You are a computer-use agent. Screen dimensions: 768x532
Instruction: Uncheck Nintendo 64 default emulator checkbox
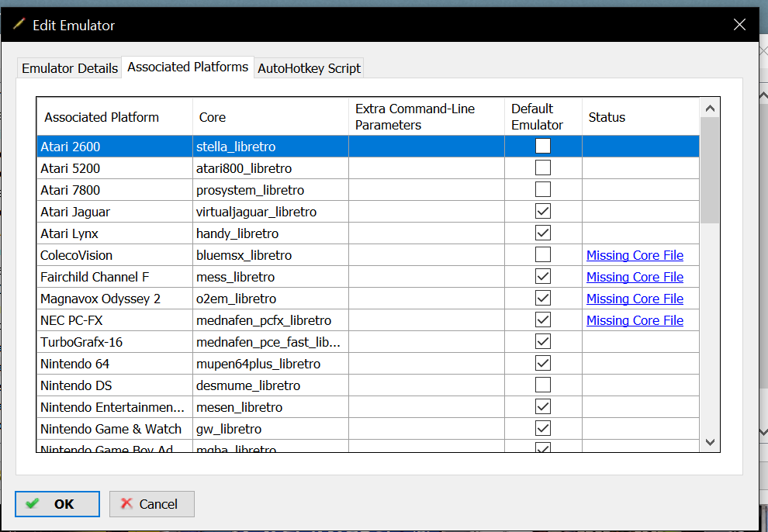pos(543,363)
